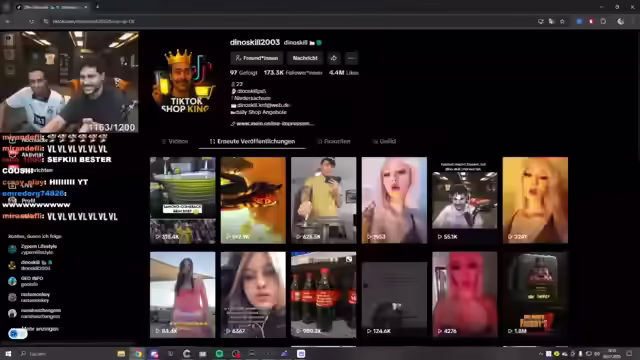This screenshot has width=640, height=360.
Task: Open the woman in pink dress video
Action: click(182, 295)
